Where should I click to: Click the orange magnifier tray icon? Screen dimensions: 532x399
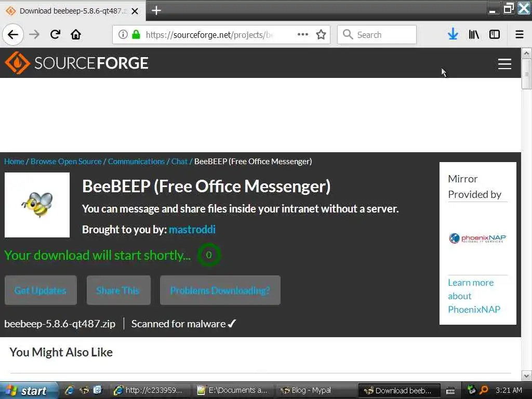(484, 390)
